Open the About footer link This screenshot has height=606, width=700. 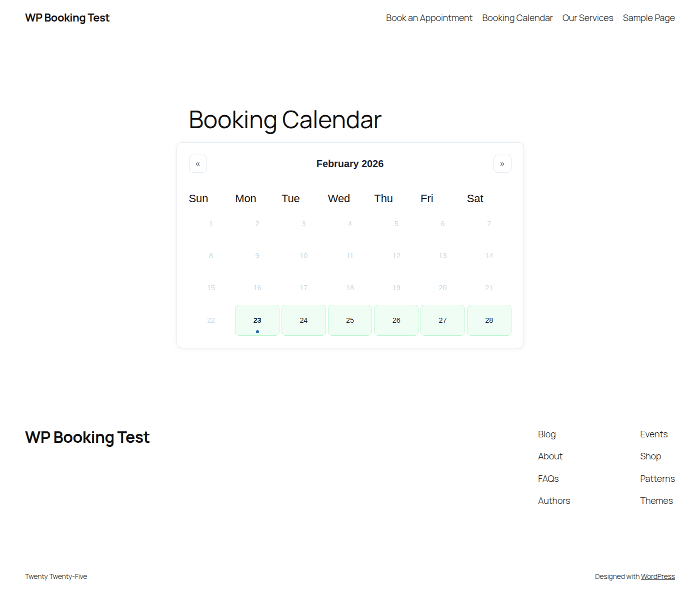pos(550,456)
